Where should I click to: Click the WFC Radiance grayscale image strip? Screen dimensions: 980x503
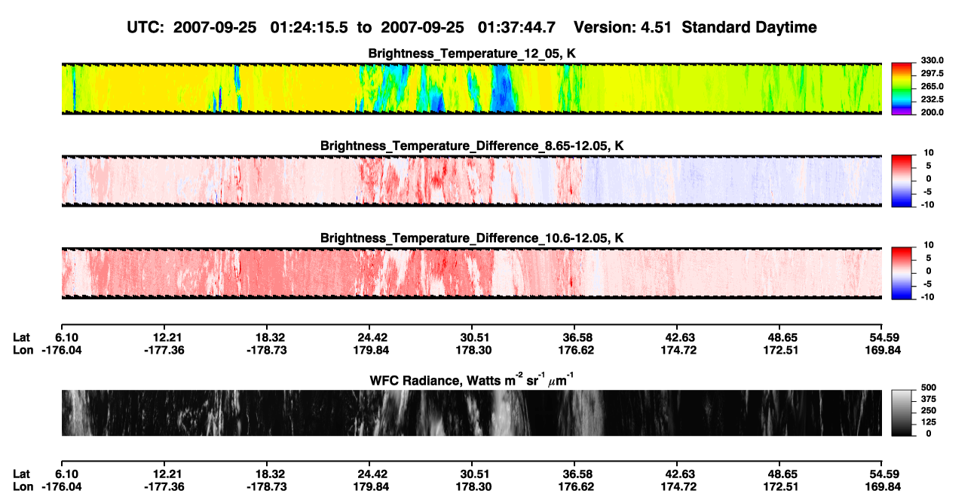[x=471, y=413]
